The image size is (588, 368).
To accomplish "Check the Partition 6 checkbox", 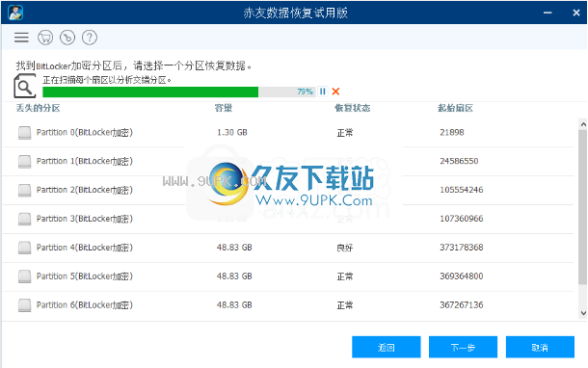I will [25, 305].
